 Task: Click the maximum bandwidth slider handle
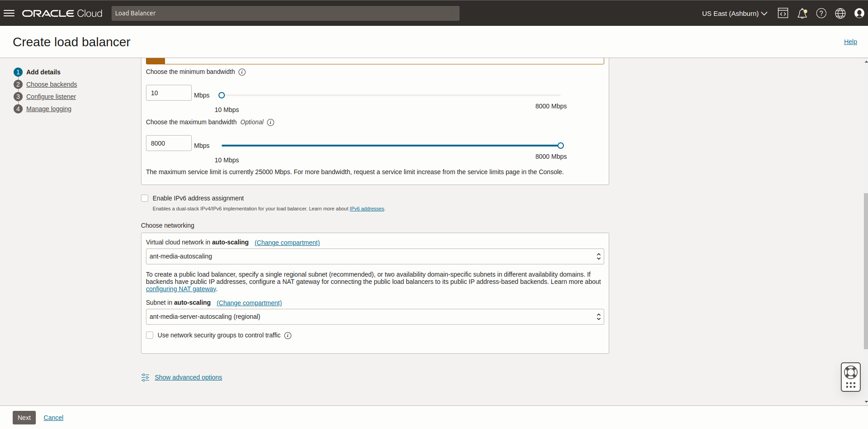tap(561, 146)
